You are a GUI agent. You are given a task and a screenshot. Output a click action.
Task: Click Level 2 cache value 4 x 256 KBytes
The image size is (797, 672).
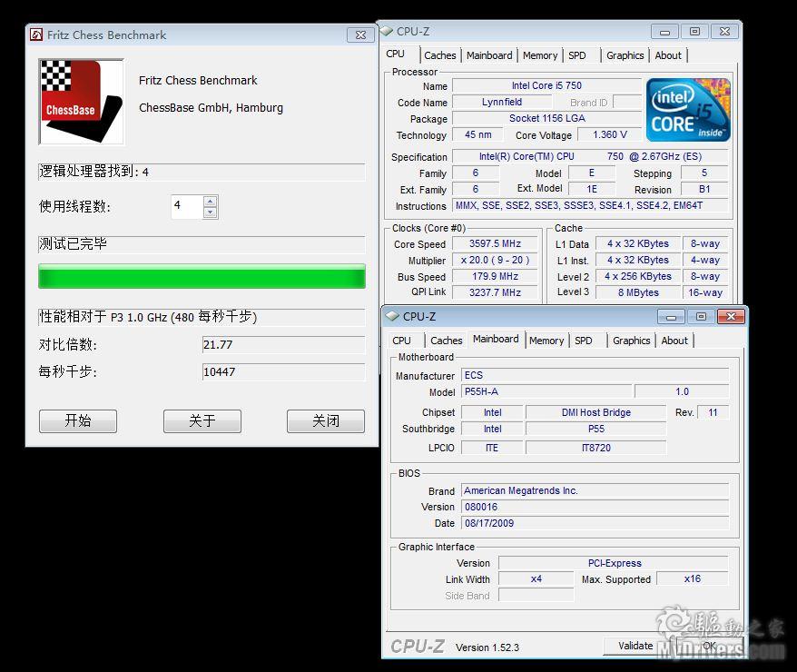[x=638, y=276]
